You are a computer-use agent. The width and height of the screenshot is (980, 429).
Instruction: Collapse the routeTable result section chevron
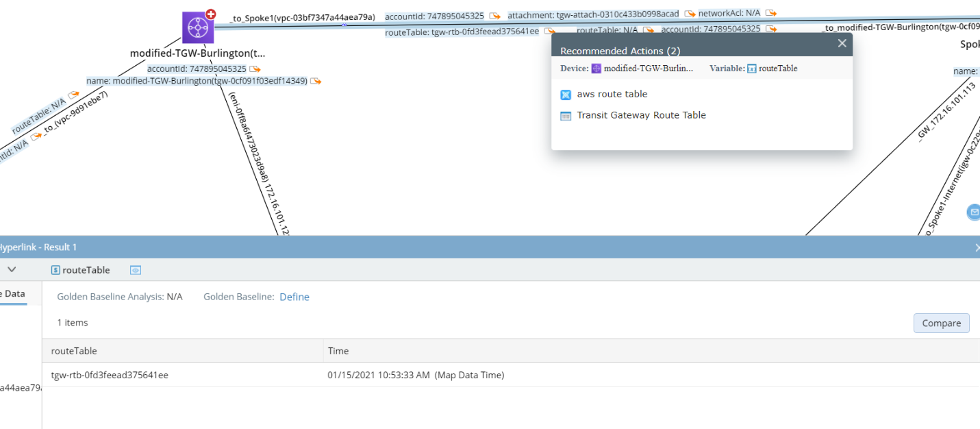pyautogui.click(x=11, y=269)
